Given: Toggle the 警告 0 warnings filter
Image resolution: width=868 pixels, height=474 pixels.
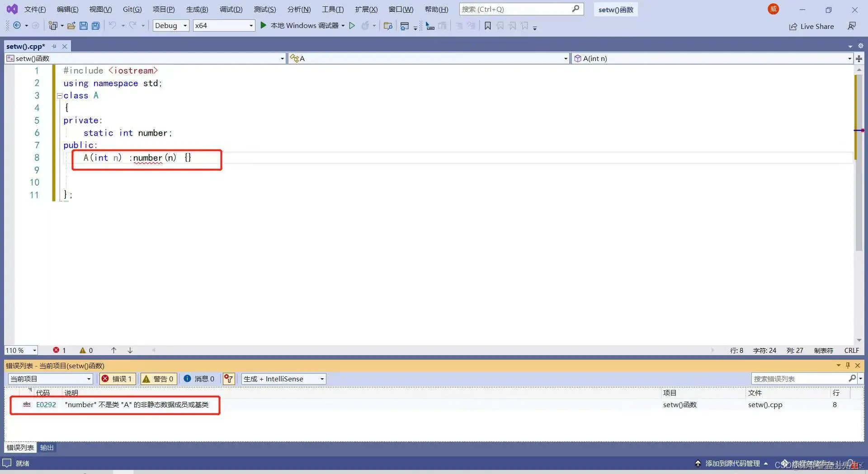Looking at the screenshot, I should (158, 379).
